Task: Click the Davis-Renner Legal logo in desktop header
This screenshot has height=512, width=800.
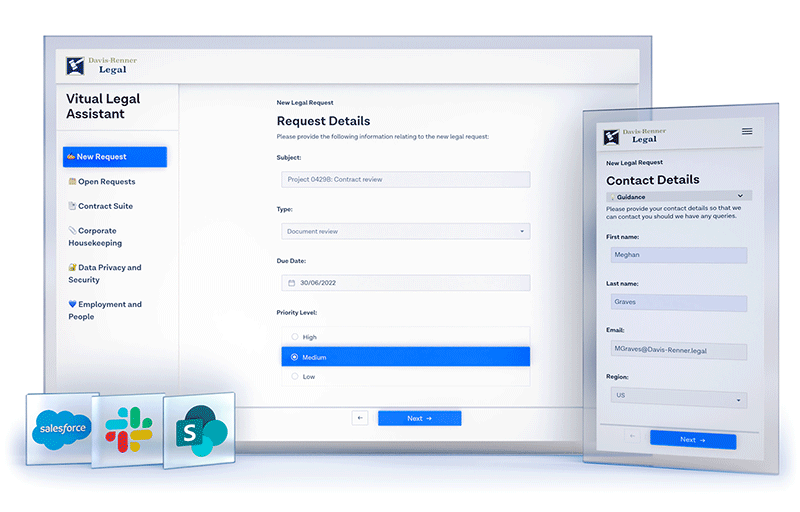Action: (101, 66)
